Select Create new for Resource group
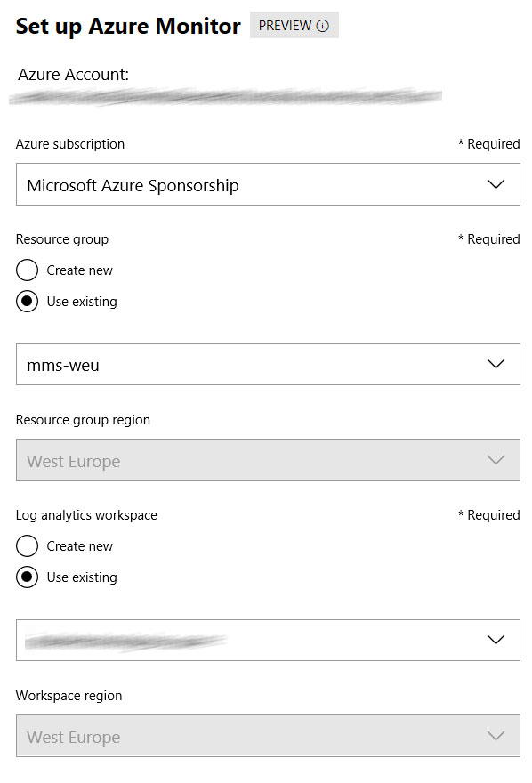Viewport: 532px width, 783px height. (27, 270)
